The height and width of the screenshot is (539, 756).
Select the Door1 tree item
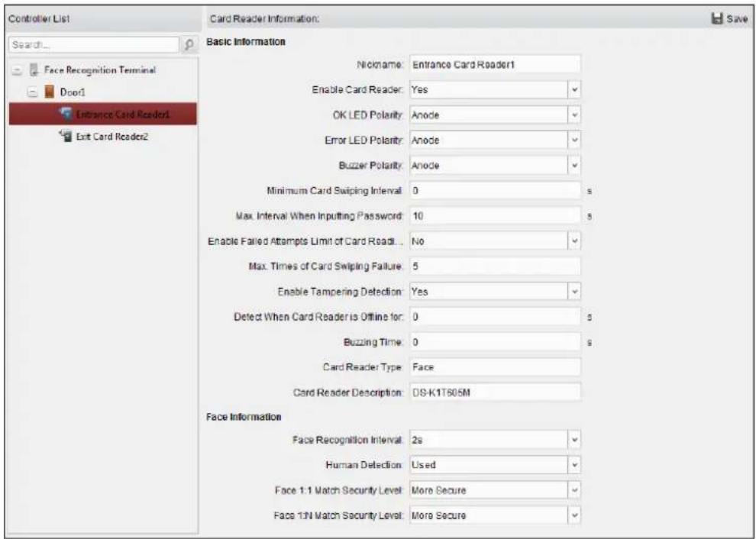(x=73, y=92)
